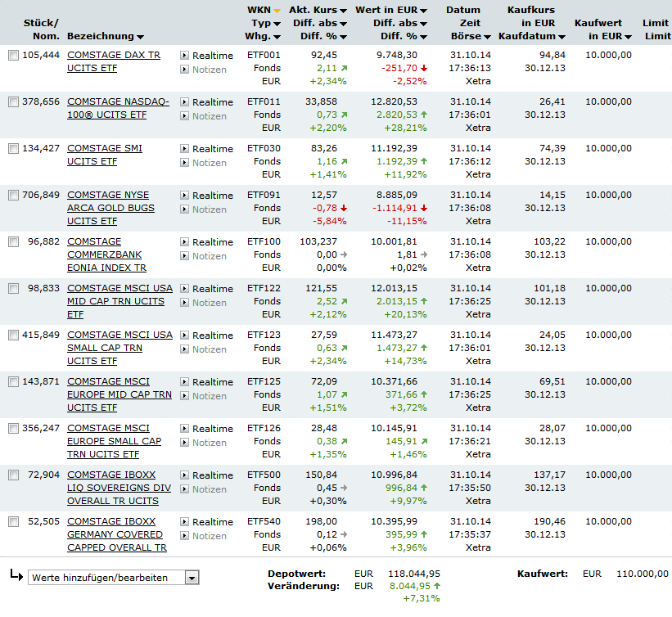Sort by Kaufdatum column arrow
The width and height of the screenshot is (672, 617).
(562, 38)
